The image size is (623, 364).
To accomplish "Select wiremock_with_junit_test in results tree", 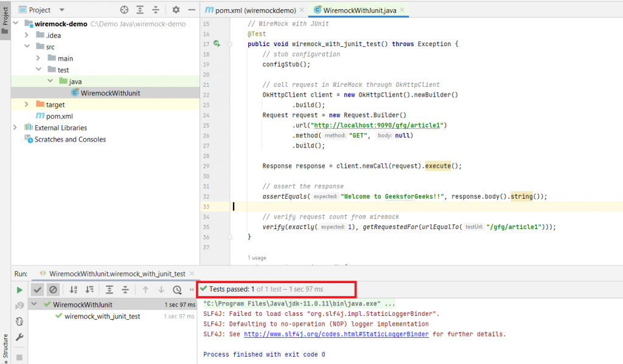I will coord(102,316).
